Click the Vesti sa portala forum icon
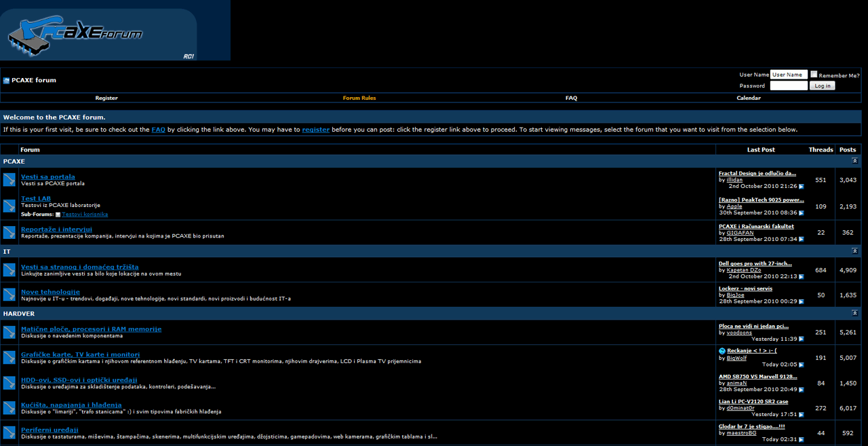 pyautogui.click(x=8, y=180)
